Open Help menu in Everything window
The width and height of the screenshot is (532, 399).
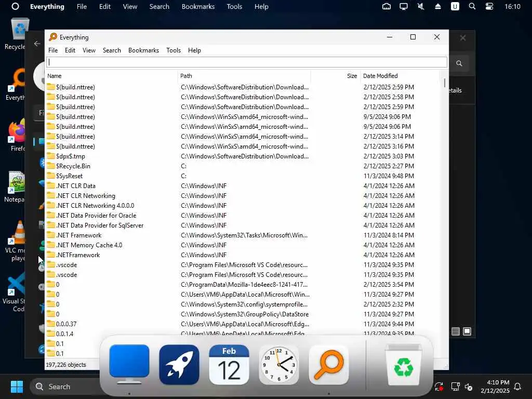[x=194, y=50]
